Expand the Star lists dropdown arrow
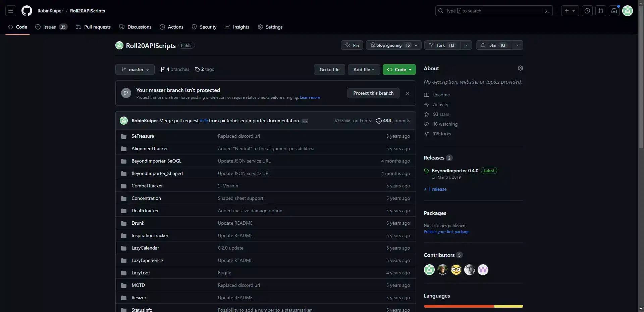The image size is (644, 312). [x=517, y=45]
